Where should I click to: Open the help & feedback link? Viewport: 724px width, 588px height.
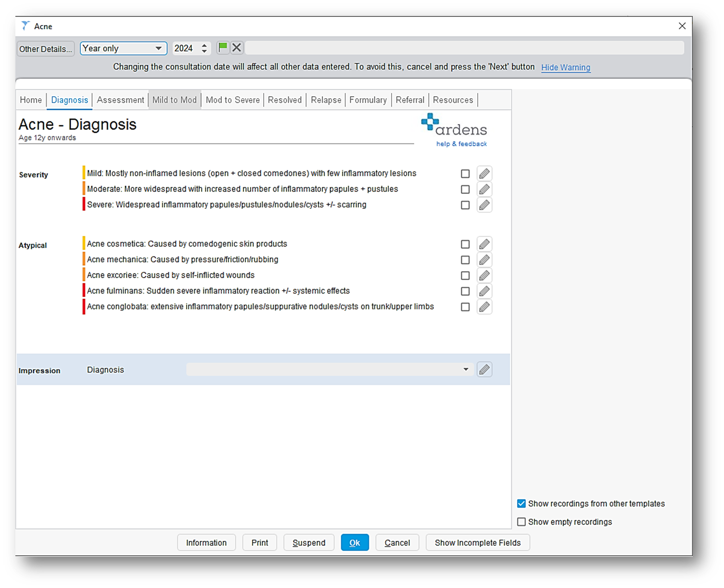click(x=461, y=144)
